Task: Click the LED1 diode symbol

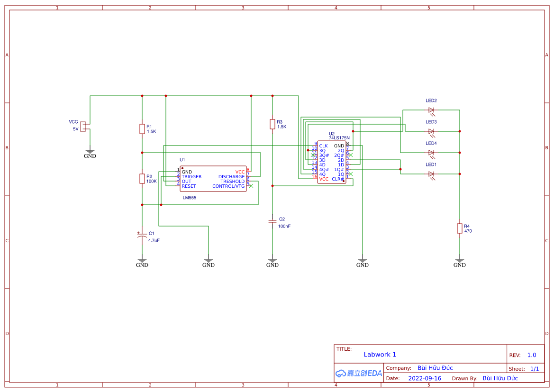Action: [431, 173]
